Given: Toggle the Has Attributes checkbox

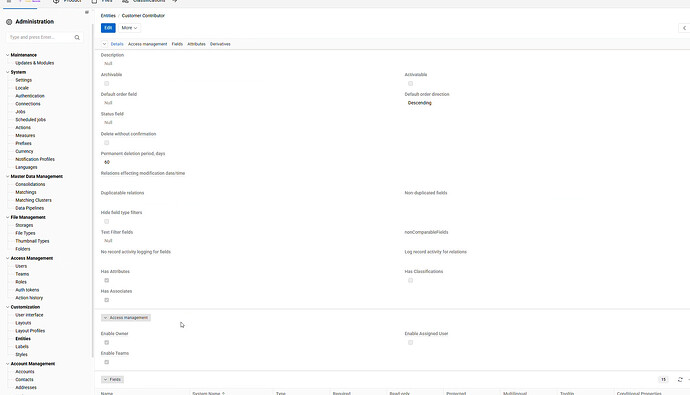Looking at the screenshot, I should 106,280.
